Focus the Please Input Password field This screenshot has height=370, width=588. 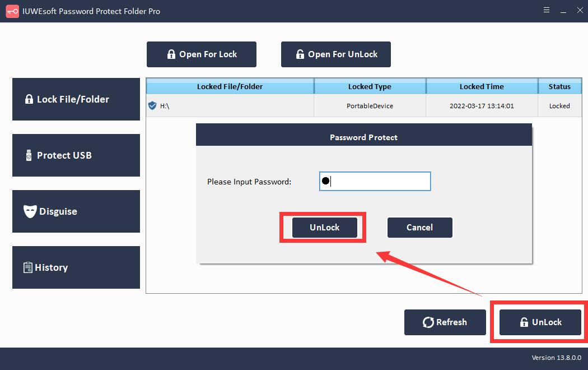[x=375, y=181]
